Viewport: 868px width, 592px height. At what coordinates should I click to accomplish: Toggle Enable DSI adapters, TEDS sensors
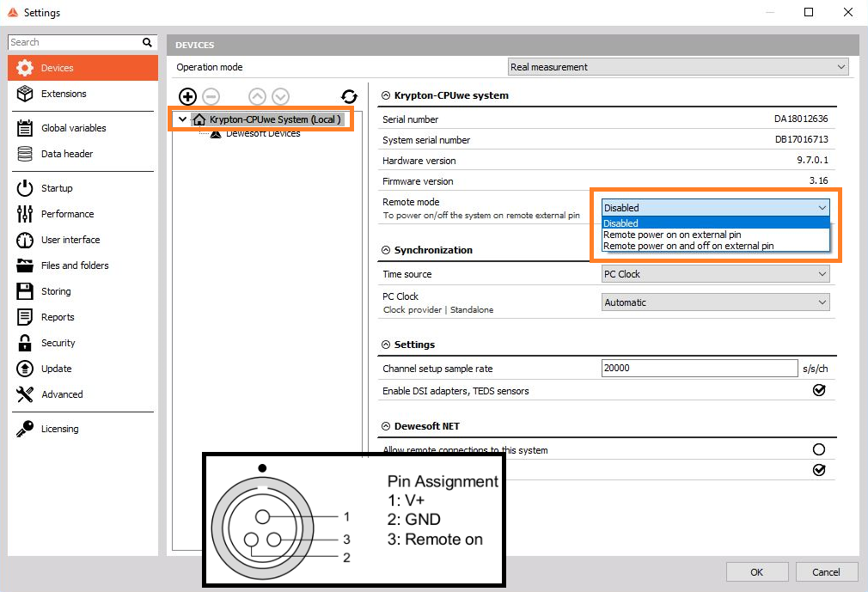point(819,390)
